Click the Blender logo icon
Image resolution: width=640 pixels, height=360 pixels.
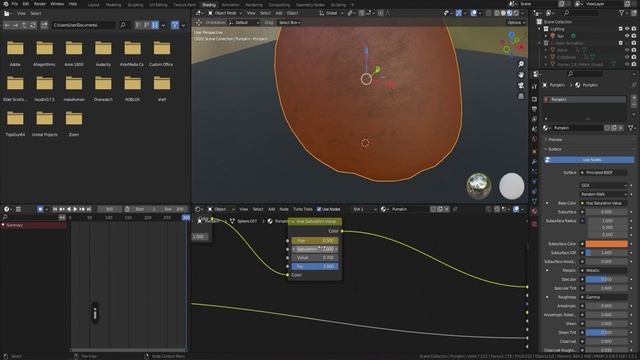tap(5, 4)
